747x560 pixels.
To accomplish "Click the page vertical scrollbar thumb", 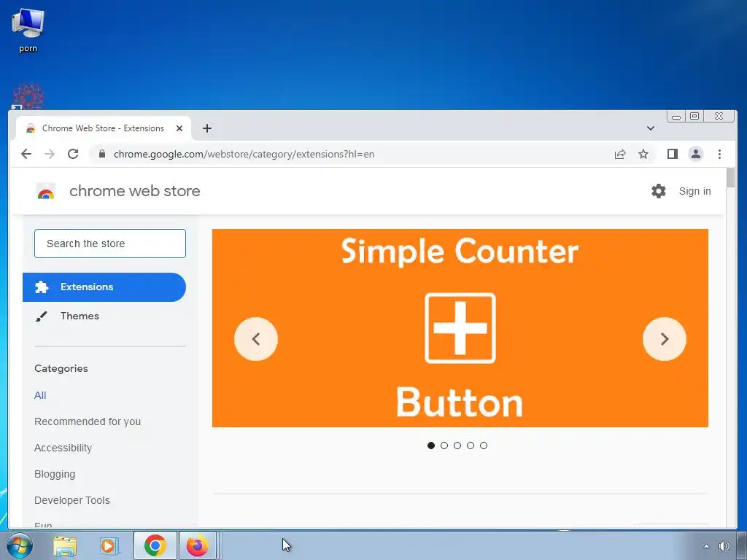I will point(731,178).
